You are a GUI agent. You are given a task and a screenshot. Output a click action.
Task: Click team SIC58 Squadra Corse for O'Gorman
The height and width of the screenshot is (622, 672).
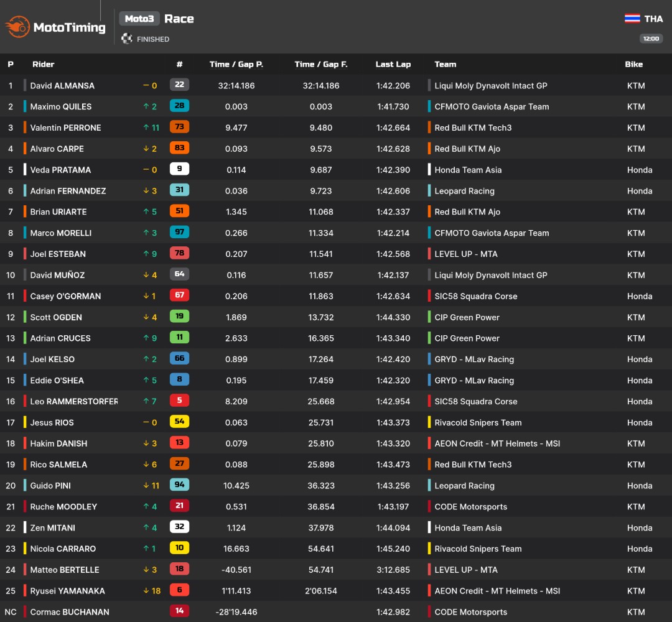(476, 297)
